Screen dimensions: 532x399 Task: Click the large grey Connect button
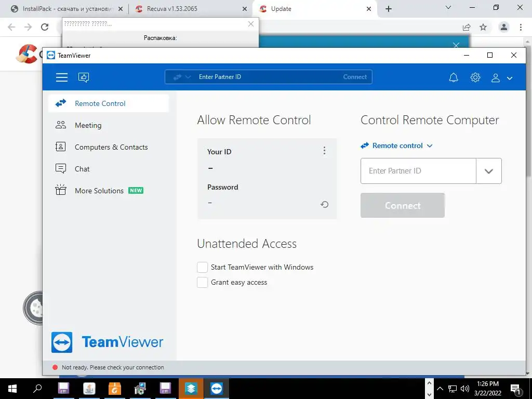(403, 205)
